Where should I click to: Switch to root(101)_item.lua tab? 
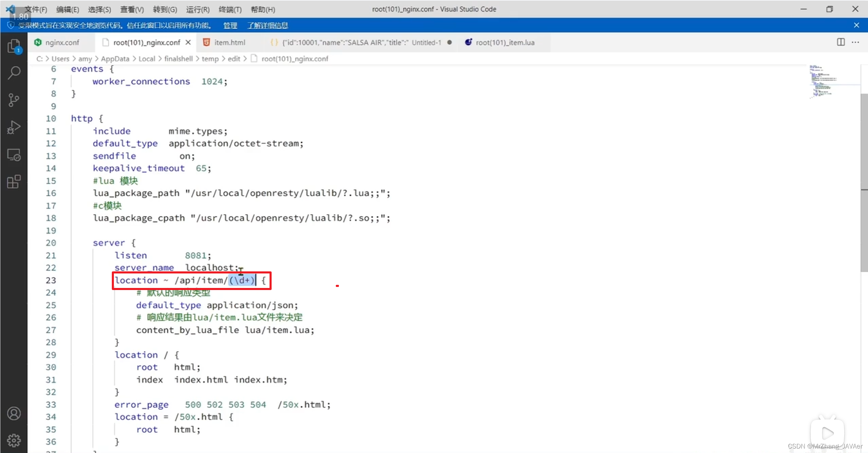pos(505,42)
